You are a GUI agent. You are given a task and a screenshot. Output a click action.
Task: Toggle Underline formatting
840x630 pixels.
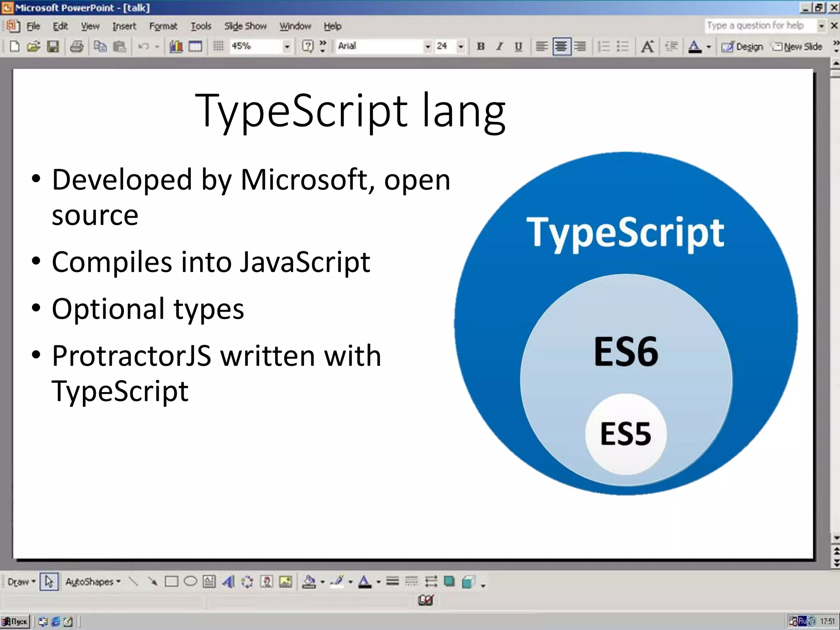[x=518, y=46]
